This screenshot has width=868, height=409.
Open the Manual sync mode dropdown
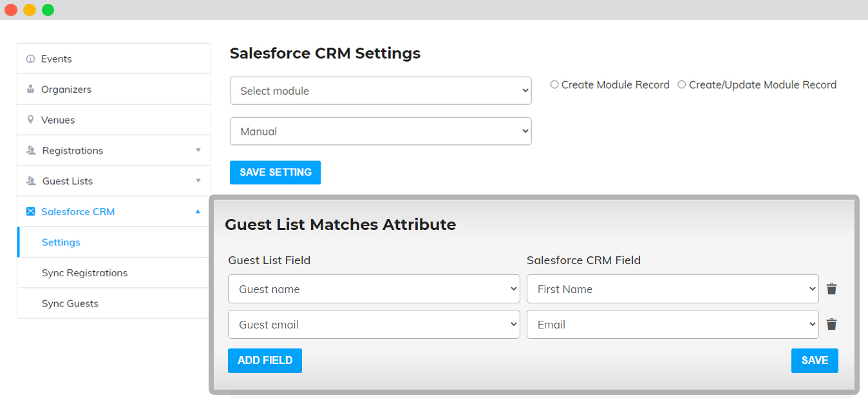pos(381,131)
